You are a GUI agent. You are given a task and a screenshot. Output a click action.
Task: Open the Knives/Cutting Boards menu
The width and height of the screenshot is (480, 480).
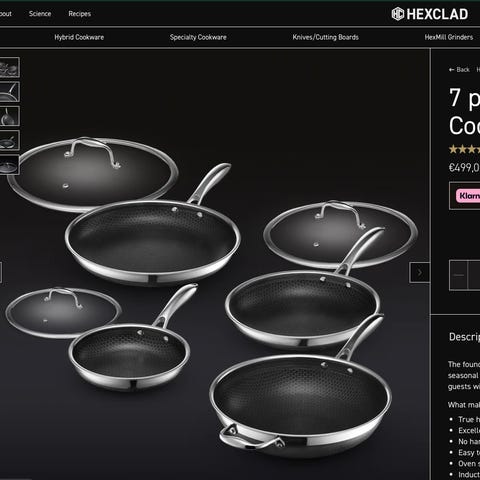325,37
